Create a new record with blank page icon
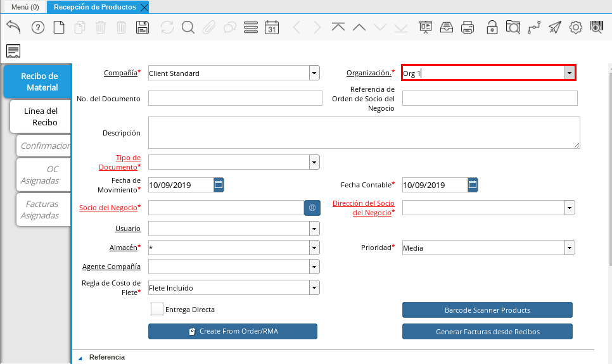The height and width of the screenshot is (364, 612). pyautogui.click(x=59, y=27)
